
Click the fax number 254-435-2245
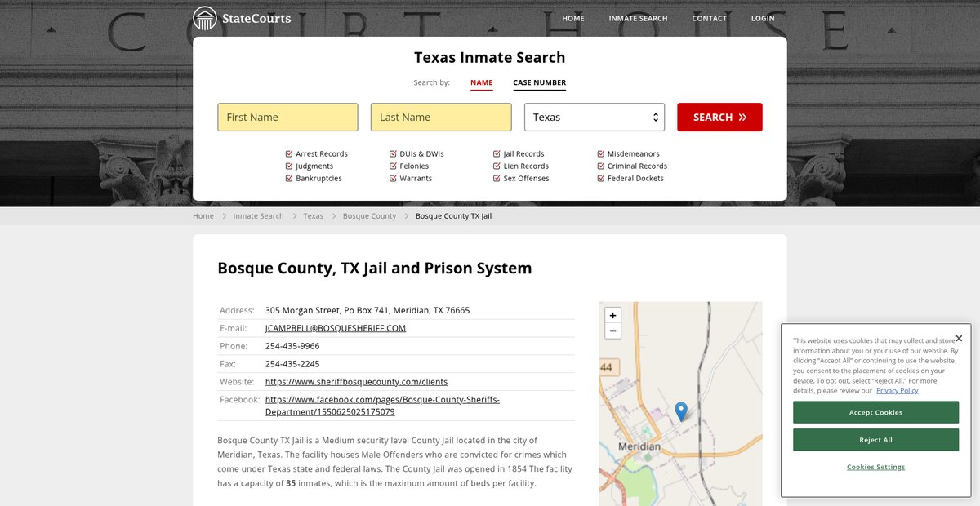coord(292,364)
